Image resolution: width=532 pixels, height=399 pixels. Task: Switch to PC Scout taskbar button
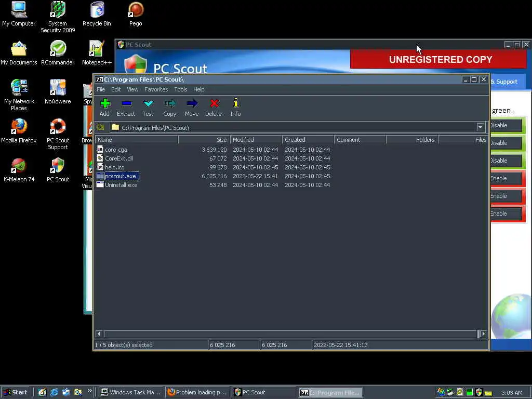pos(263,392)
